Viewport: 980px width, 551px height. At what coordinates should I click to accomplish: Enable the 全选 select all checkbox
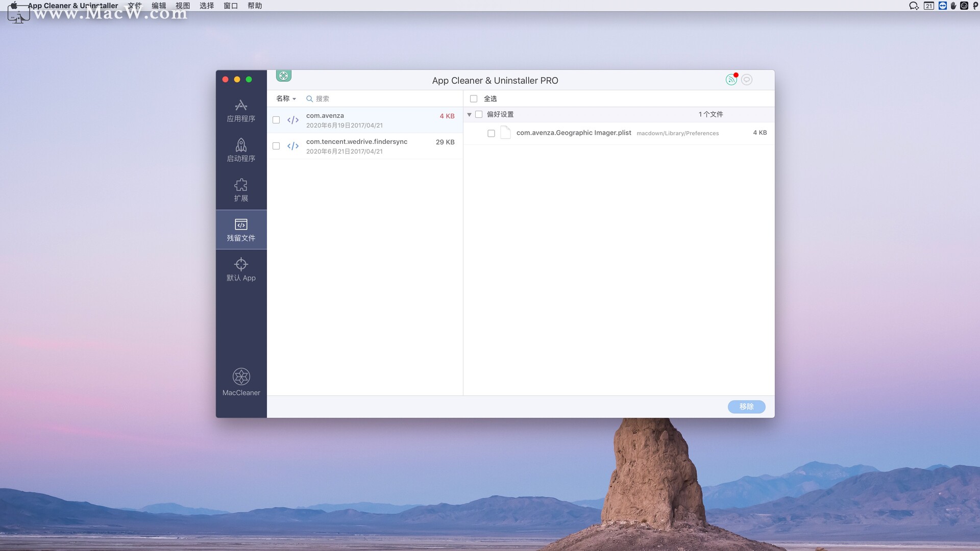point(474,98)
